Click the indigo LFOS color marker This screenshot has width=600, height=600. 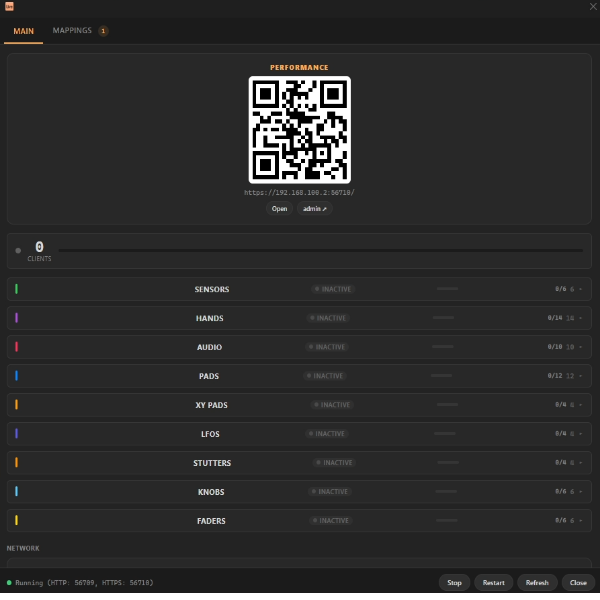(16, 434)
